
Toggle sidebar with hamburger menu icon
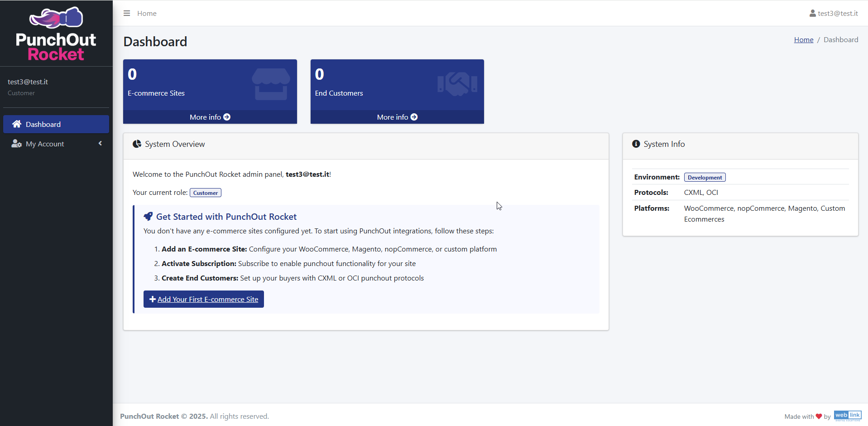127,13
